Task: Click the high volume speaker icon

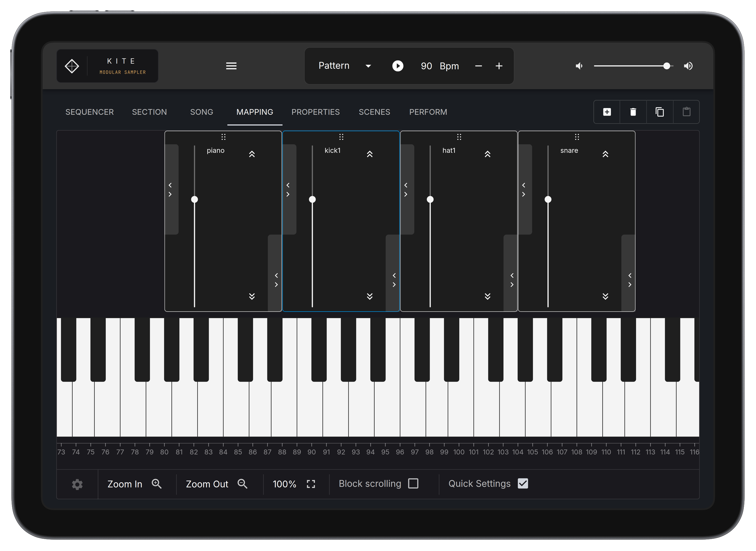Action: coord(688,66)
